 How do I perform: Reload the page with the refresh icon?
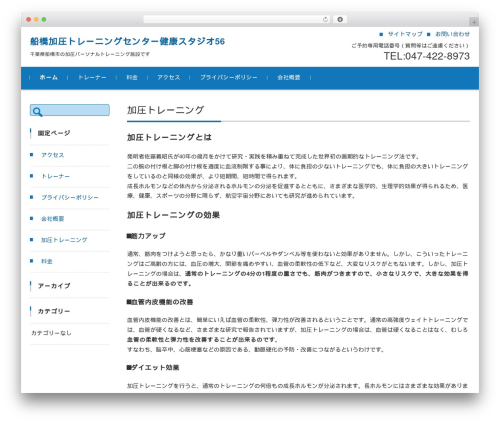click(x=325, y=20)
